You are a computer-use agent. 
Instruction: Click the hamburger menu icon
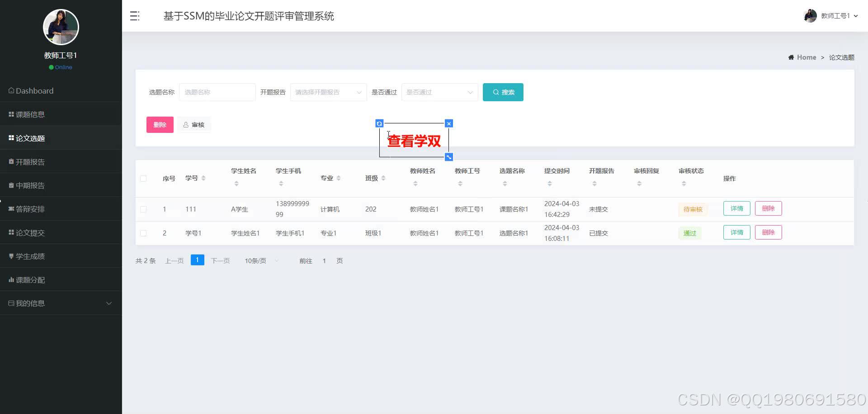[134, 16]
